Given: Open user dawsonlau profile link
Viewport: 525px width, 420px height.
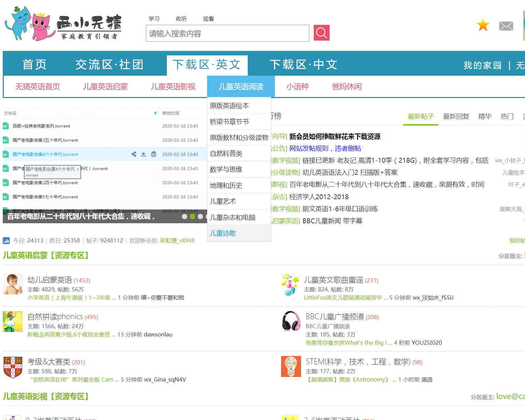Looking at the screenshot, I should point(158,334).
